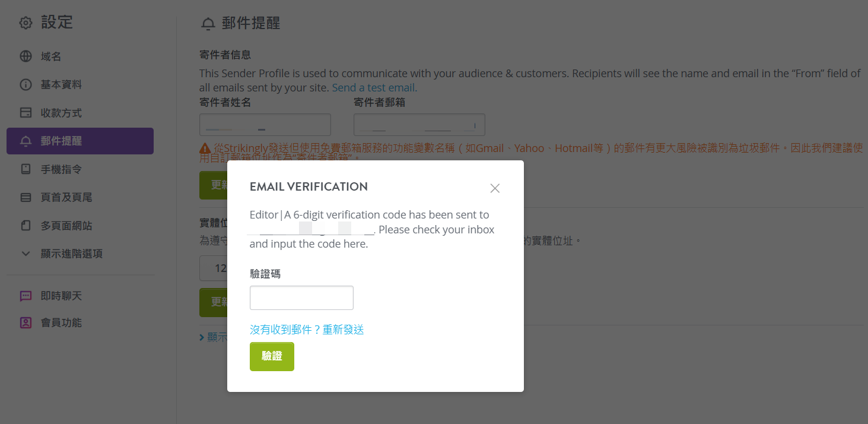
Task: Click the chat bubble icon beside 即時聊天
Action: pos(26,296)
